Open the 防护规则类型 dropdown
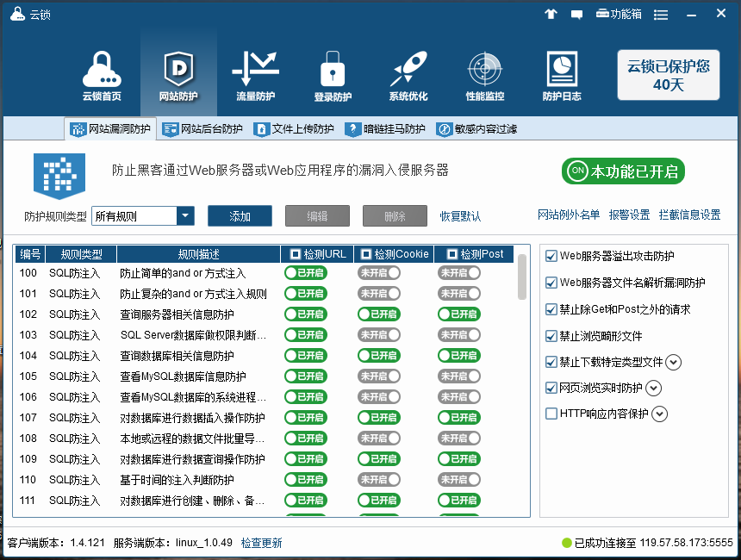 coord(185,215)
